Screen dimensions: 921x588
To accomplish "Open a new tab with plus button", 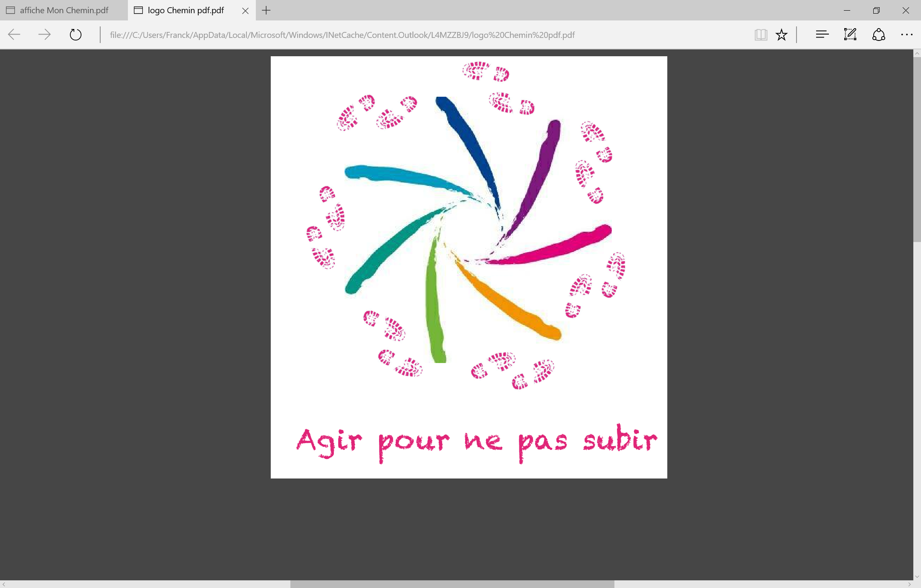I will click(266, 10).
